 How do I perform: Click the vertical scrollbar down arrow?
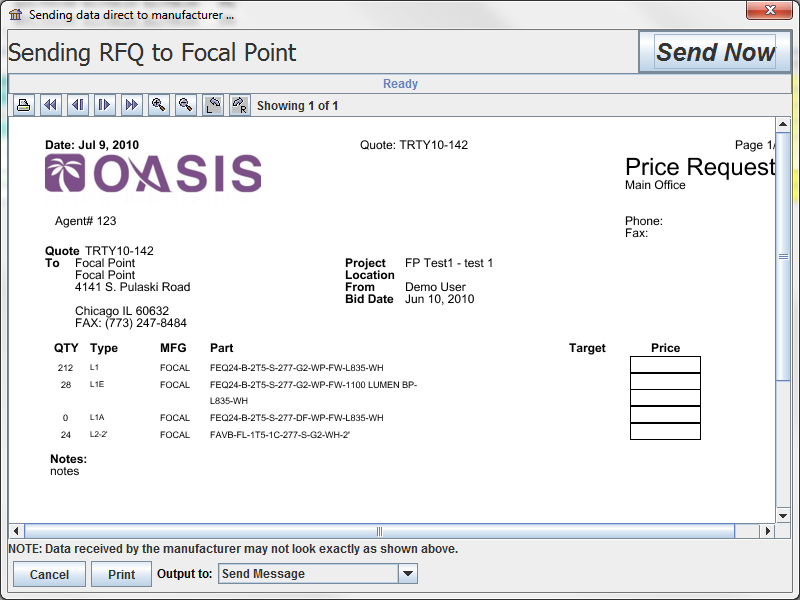[783, 515]
